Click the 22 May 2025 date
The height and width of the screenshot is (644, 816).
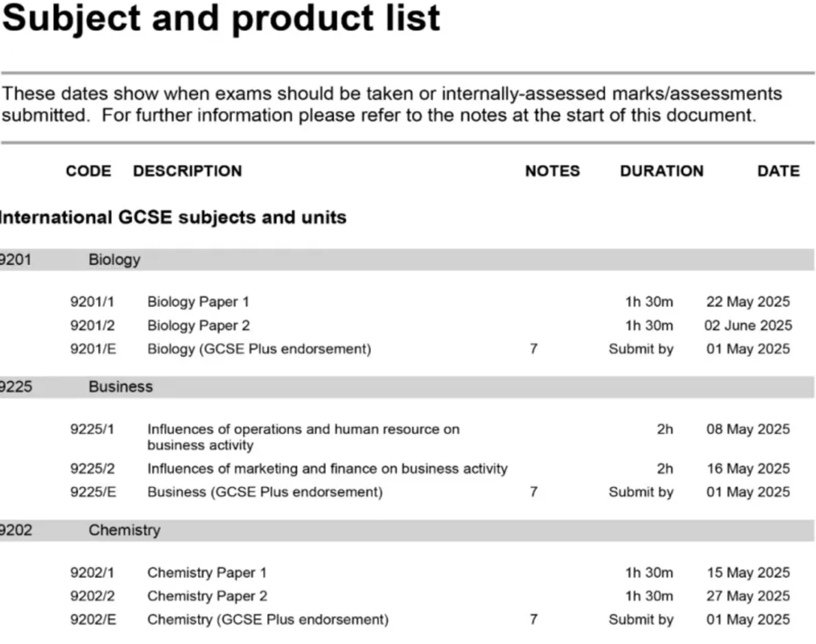coord(748,302)
